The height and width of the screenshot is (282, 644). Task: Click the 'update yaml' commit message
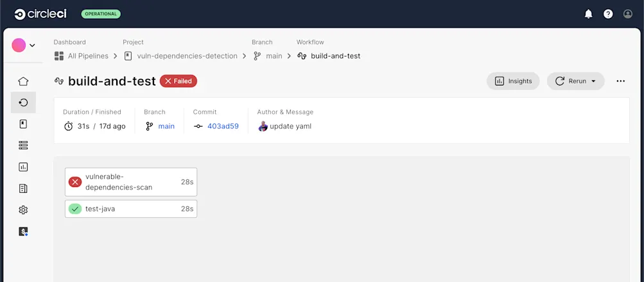(x=290, y=126)
